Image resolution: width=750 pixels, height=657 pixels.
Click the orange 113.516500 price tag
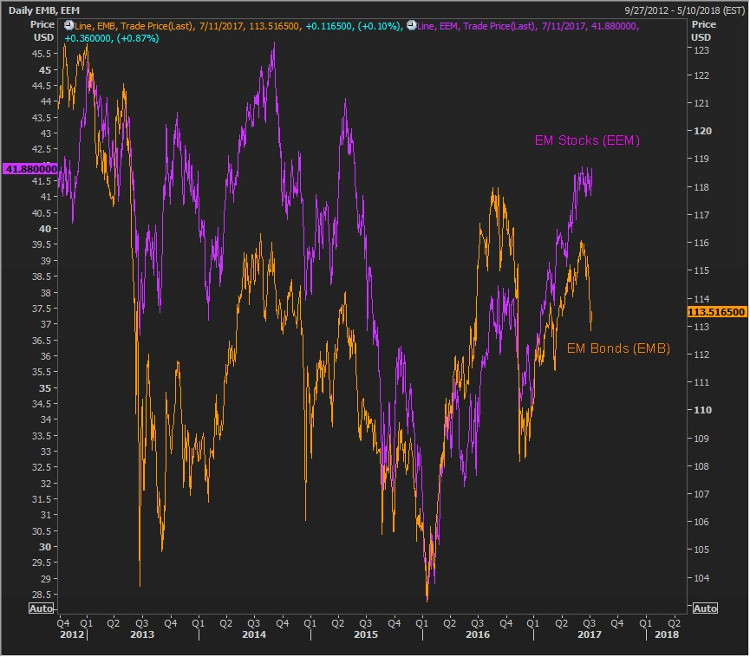[717, 312]
